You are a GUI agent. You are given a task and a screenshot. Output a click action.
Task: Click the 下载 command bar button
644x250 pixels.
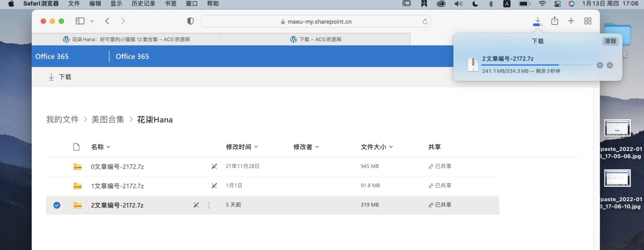tap(60, 77)
